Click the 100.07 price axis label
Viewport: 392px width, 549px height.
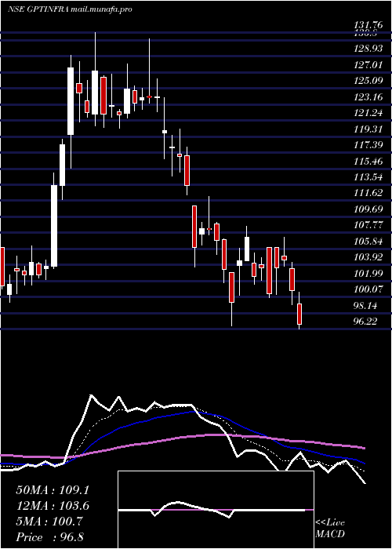370,290
